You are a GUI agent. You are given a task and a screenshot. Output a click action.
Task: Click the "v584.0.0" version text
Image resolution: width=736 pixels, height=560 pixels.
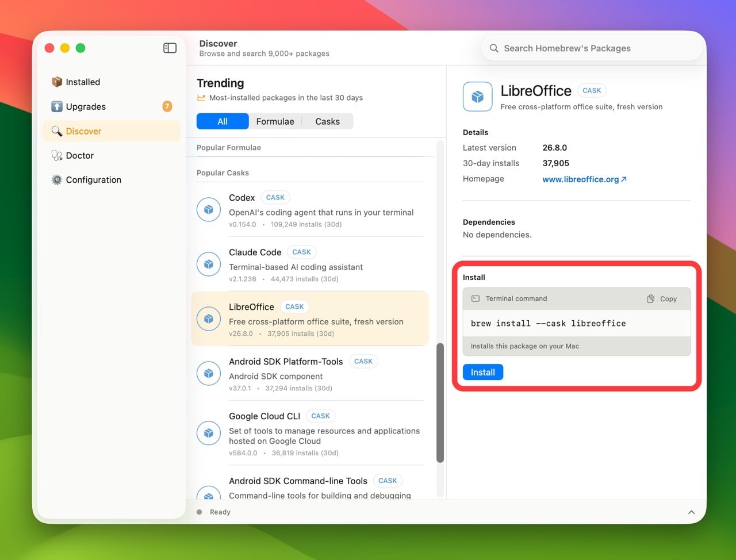pyautogui.click(x=243, y=453)
